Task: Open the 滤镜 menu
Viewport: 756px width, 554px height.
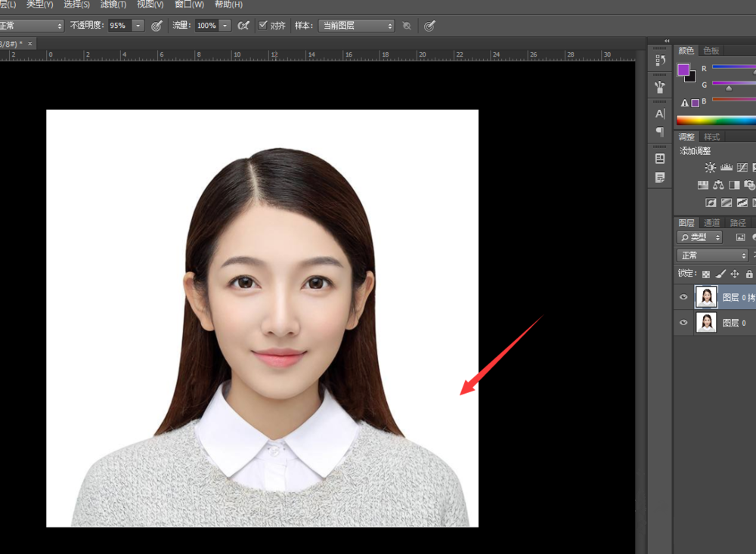Action: [113, 5]
